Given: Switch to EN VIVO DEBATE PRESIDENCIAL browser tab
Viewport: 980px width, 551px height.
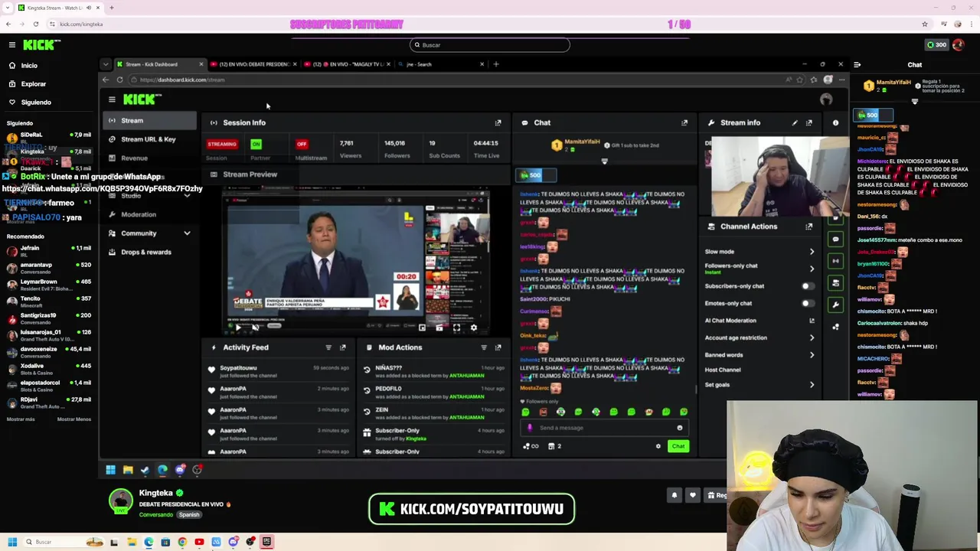Looking at the screenshot, I should (x=253, y=64).
